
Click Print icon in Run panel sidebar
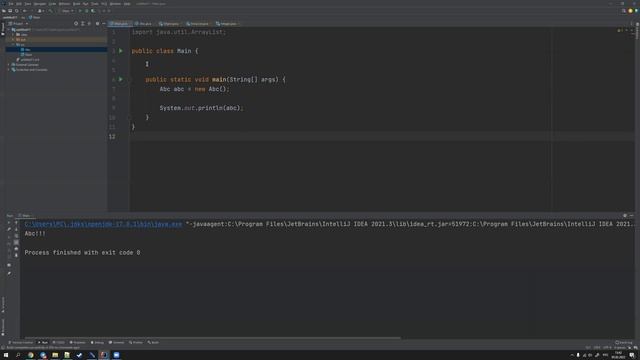16,249
